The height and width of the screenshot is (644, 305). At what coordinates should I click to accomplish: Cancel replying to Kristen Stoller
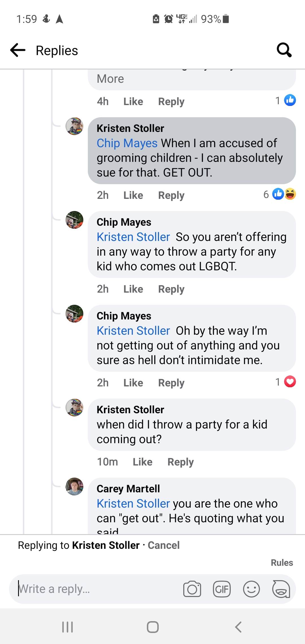pyautogui.click(x=164, y=545)
